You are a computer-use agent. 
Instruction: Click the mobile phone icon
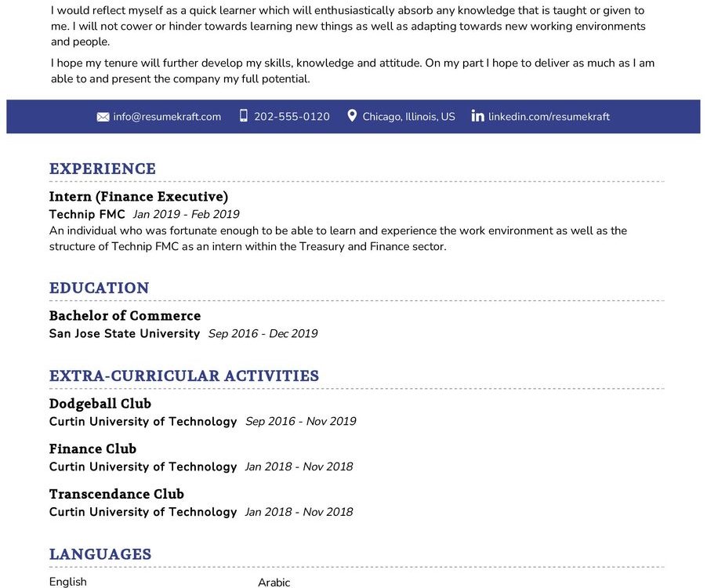pyautogui.click(x=244, y=116)
